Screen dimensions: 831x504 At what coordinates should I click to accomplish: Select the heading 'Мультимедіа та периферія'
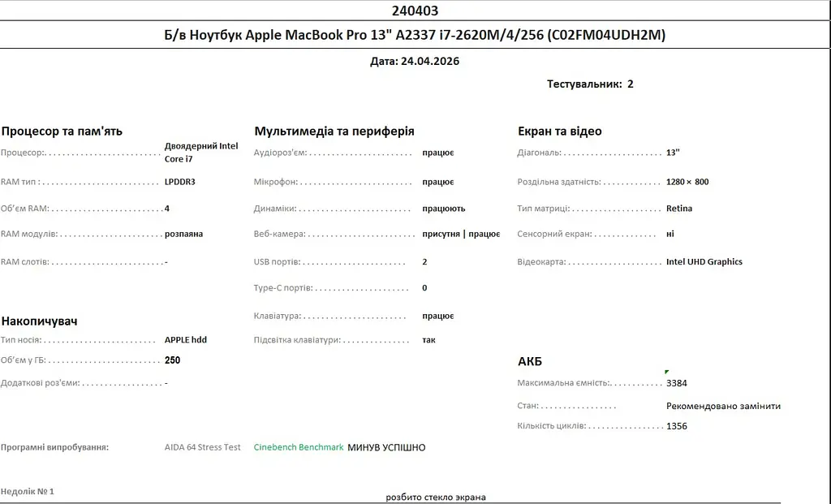334,131
